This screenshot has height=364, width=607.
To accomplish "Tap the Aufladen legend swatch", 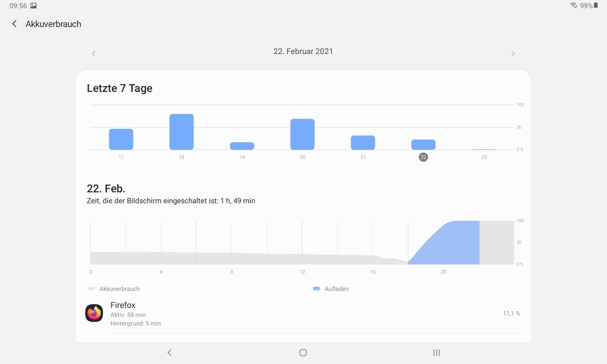I will pyautogui.click(x=316, y=288).
